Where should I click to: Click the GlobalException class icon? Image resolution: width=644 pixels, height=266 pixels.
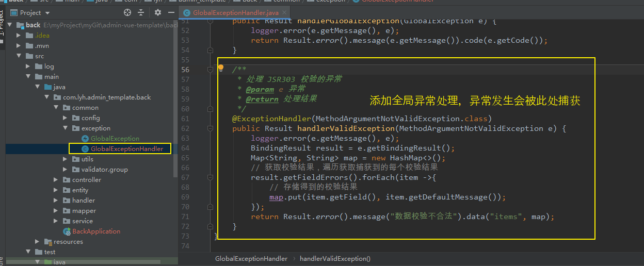click(x=85, y=138)
